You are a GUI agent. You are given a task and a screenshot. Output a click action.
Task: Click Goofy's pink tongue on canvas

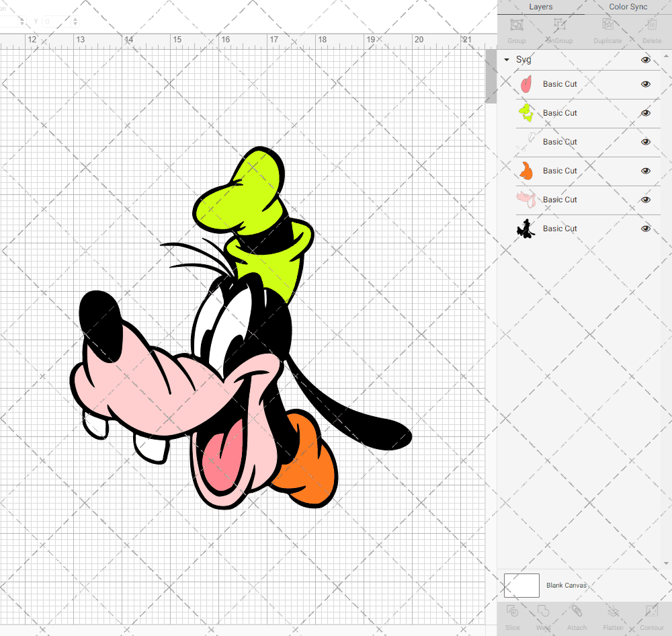(224, 459)
